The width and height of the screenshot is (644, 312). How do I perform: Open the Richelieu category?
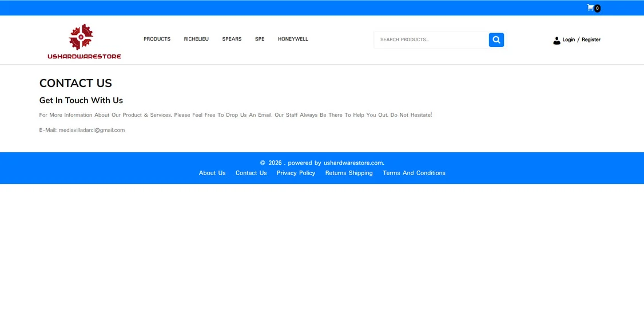coord(196,39)
